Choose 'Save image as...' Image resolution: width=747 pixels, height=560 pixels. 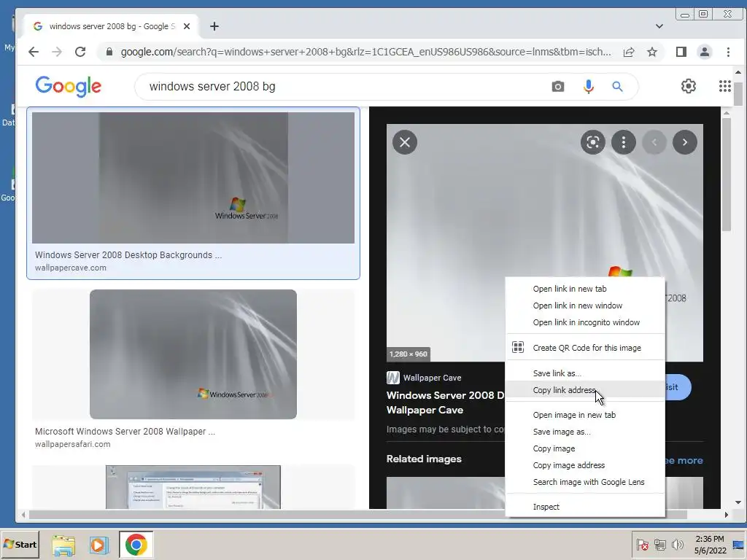585,432
